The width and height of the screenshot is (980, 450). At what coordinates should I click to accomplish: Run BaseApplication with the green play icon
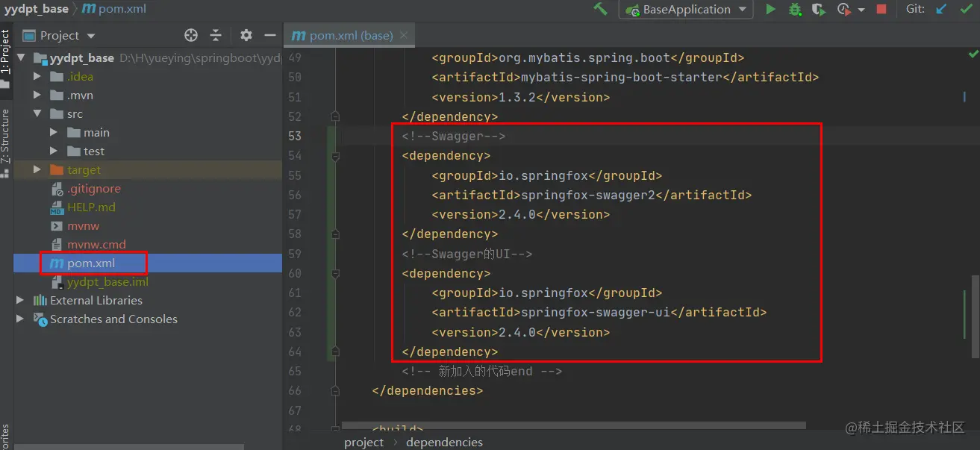pos(770,9)
